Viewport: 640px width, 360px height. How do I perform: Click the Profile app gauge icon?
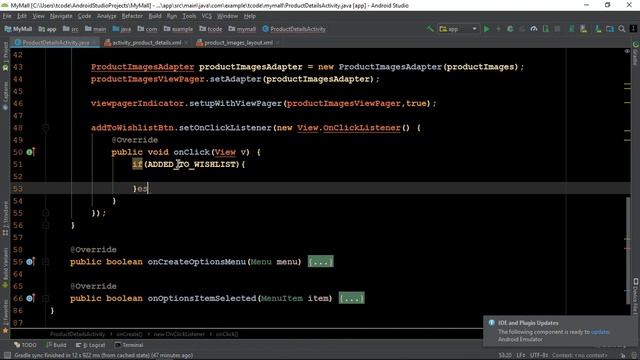[533, 29]
